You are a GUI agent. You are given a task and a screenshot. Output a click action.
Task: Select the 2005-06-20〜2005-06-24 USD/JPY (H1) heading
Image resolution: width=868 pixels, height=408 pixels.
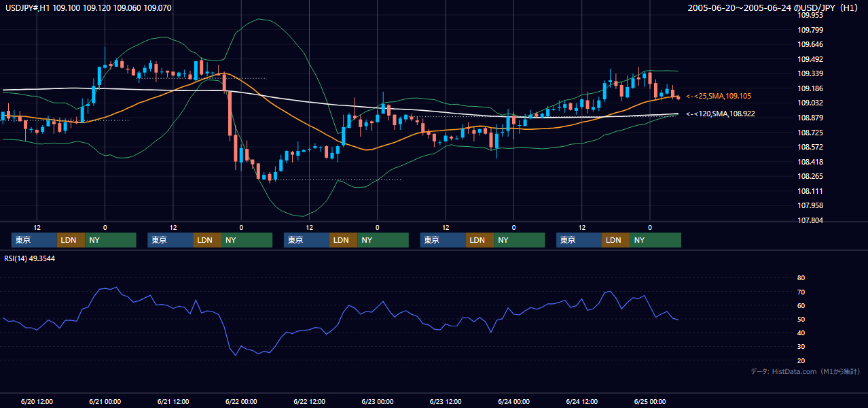click(774, 8)
